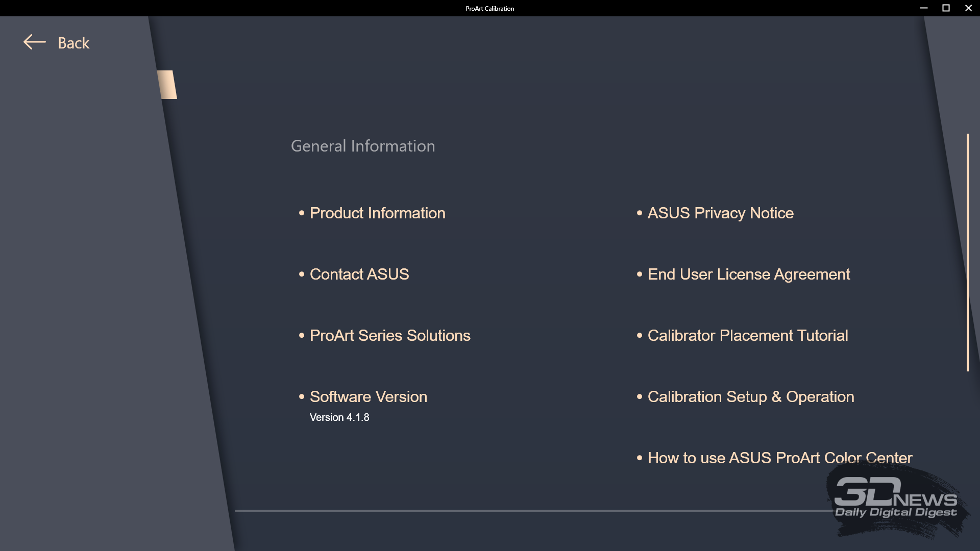Viewport: 980px width, 551px height.
Task: Minimize the ProArt Calibration window
Action: (x=923, y=8)
